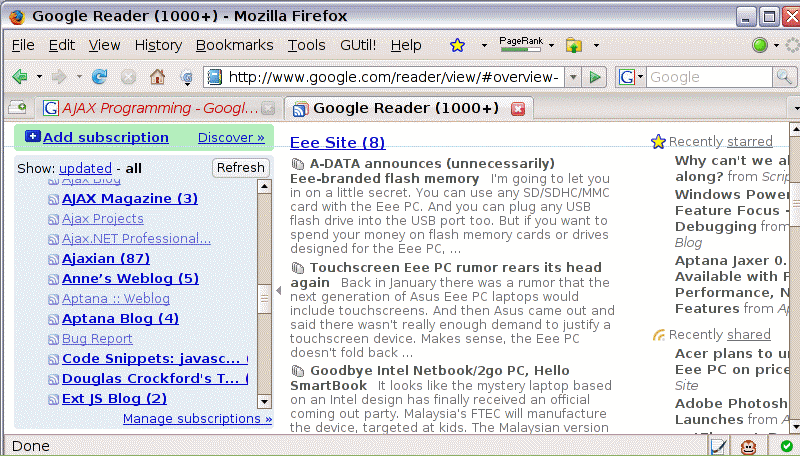Open Anne's Weblog (5) subscription
Viewport: 800px width, 456px height.
click(130, 278)
